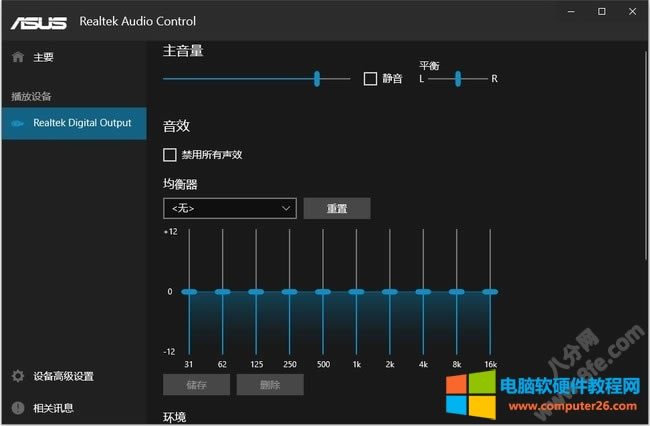Screen dimensions: 650x426
Task: Open the gear icon for 设备高级设置
Action: click(x=17, y=376)
